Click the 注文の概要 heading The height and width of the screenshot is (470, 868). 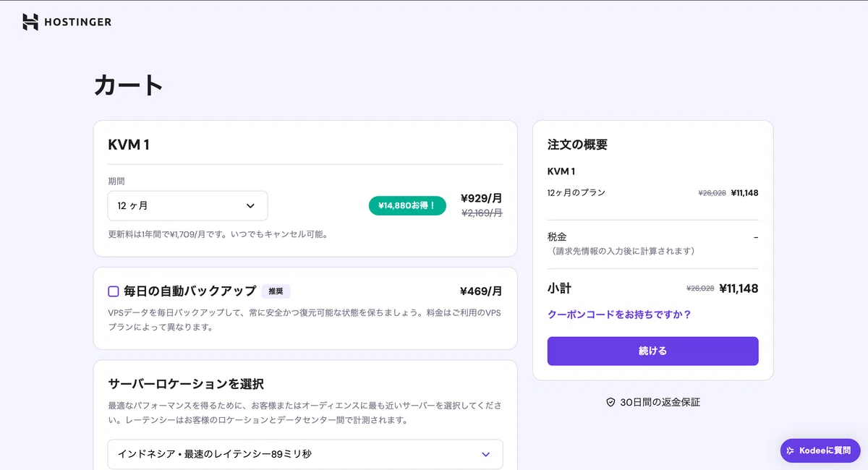pos(578,145)
